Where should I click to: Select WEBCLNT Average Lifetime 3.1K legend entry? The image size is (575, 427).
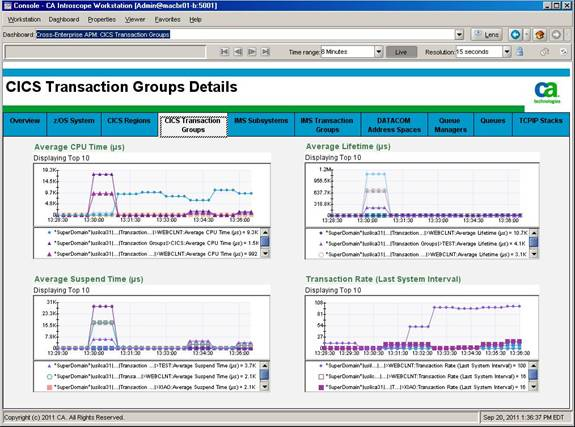tap(422, 254)
